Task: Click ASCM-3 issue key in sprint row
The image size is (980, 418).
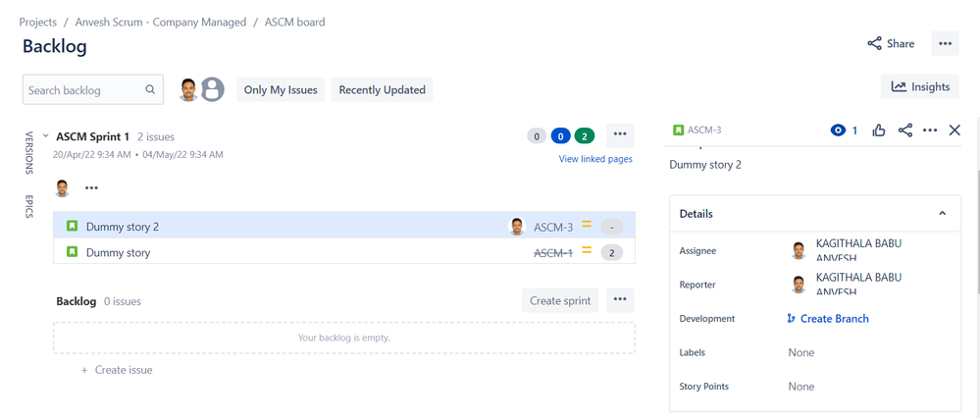Action: point(553,227)
